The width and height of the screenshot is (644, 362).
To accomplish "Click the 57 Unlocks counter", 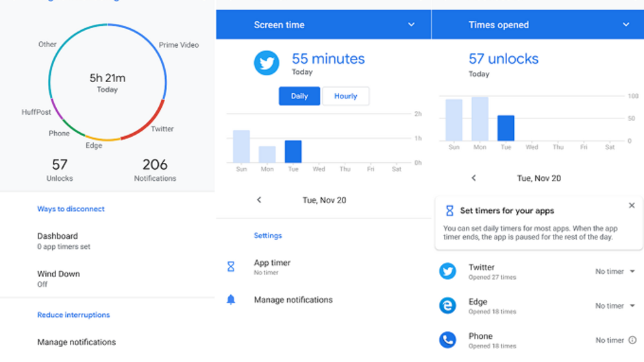I will pyautogui.click(x=60, y=170).
